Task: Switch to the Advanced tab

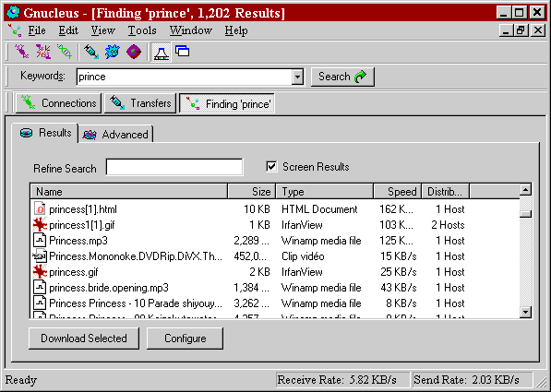Action: point(116,134)
